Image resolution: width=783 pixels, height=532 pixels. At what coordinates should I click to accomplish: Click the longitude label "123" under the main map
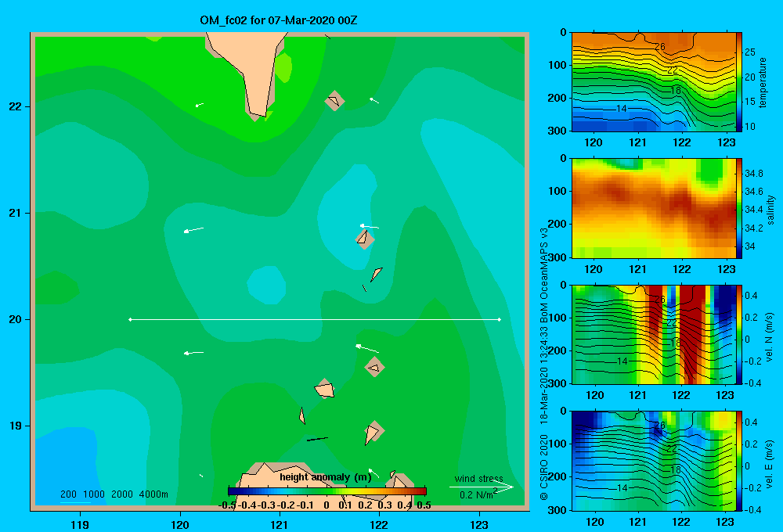click(479, 524)
